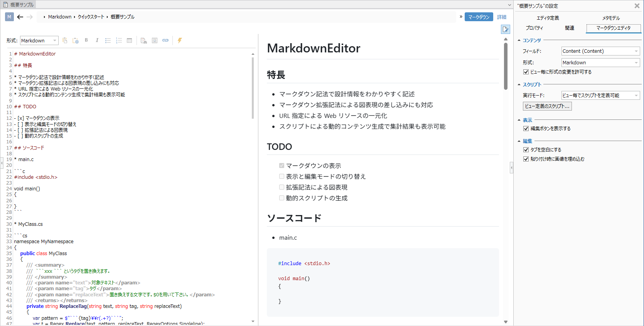
Task: Apply Italic formatting in editor toolbar
Action: pyautogui.click(x=97, y=40)
